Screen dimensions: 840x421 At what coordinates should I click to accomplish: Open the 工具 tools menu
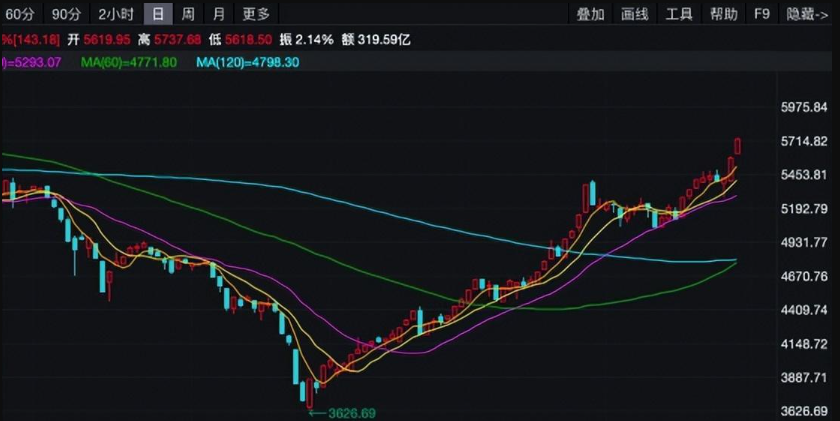[680, 14]
